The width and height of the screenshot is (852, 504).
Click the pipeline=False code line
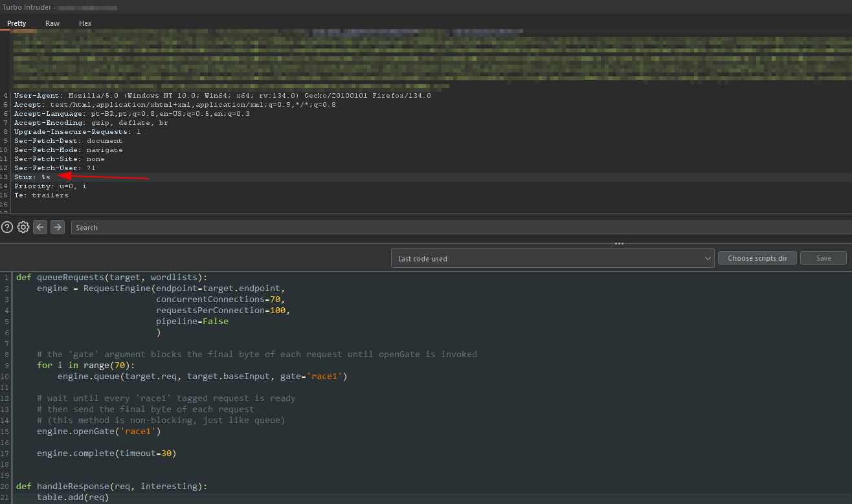coord(192,322)
